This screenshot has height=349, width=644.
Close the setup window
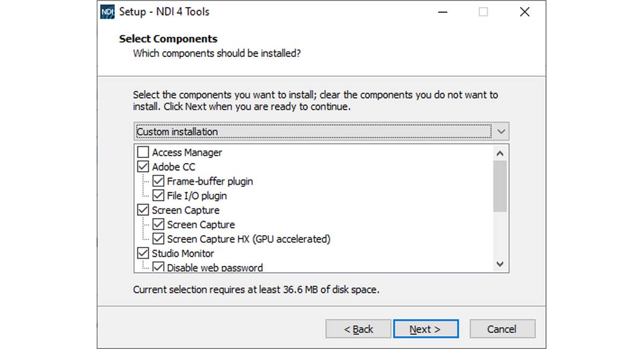pos(525,12)
